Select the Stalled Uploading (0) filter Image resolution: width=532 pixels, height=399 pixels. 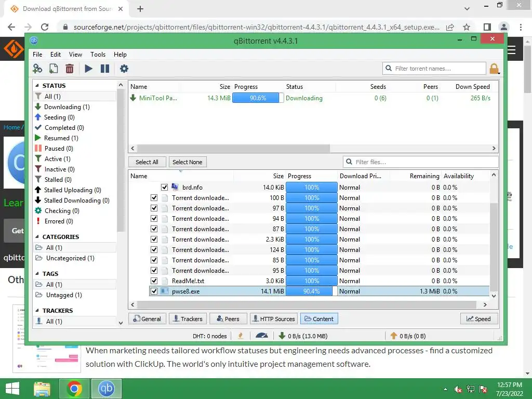click(72, 190)
